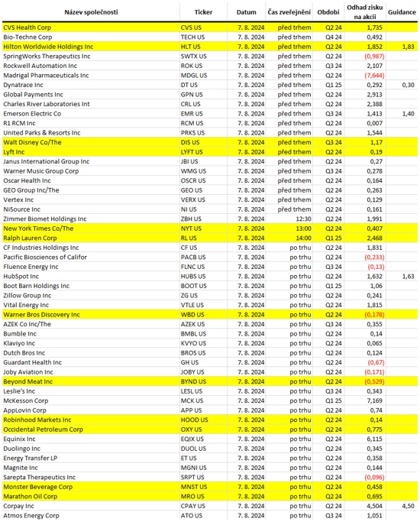
Task: Click the Warner Bros Discovery Inc cell
Action: (91, 315)
